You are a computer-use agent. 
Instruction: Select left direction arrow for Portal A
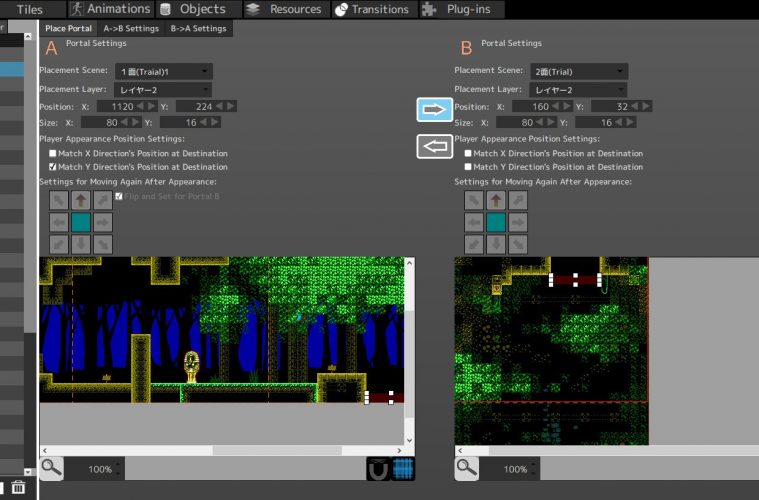pyautogui.click(x=59, y=222)
